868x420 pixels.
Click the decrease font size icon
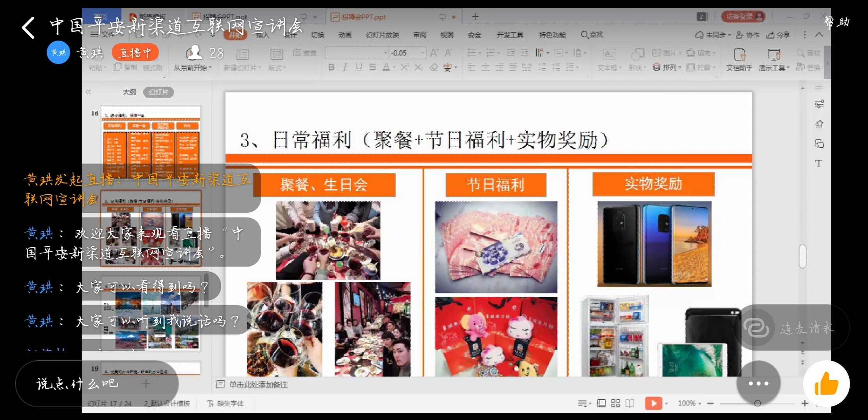448,53
